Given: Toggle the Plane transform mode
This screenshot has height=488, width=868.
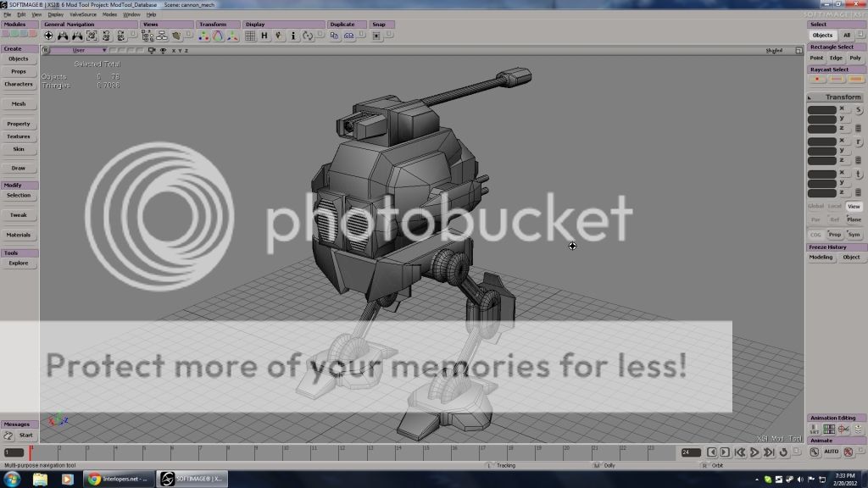Looking at the screenshot, I should tap(854, 219).
